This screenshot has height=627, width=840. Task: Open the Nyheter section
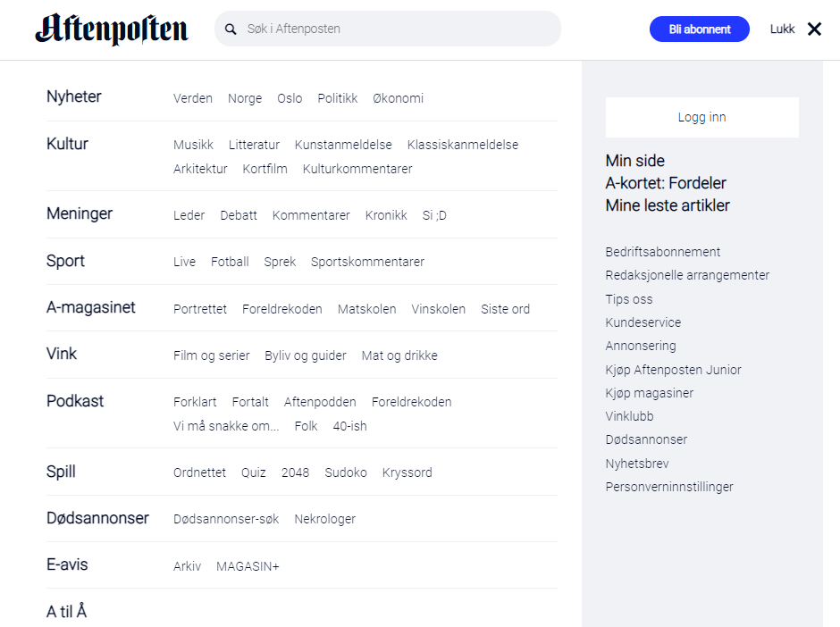[74, 96]
